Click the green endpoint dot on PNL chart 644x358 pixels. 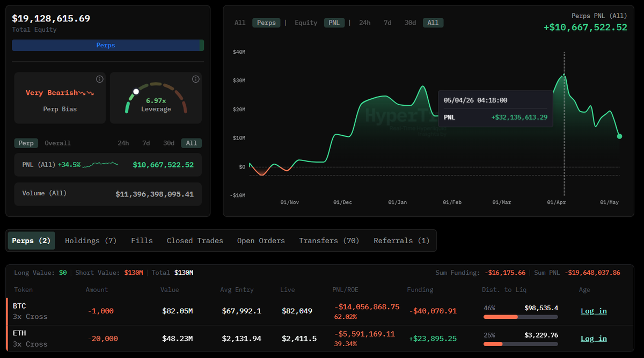(619, 136)
